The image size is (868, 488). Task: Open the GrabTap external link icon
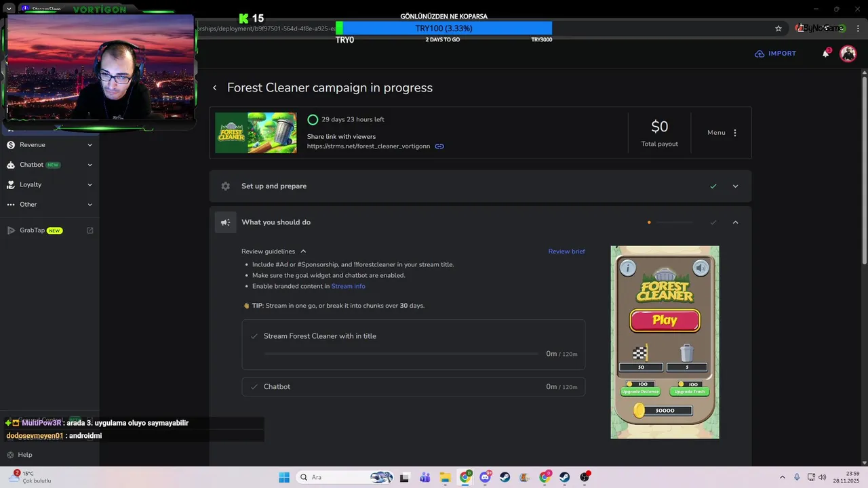(90, 230)
